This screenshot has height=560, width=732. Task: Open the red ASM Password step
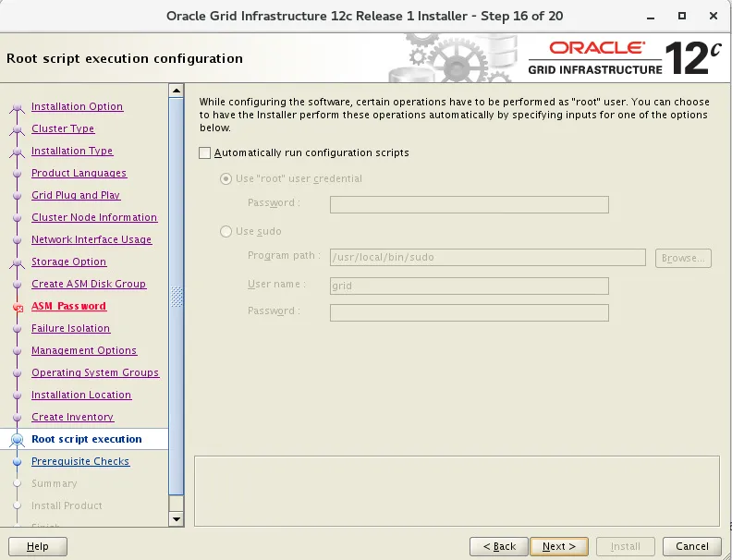68,306
